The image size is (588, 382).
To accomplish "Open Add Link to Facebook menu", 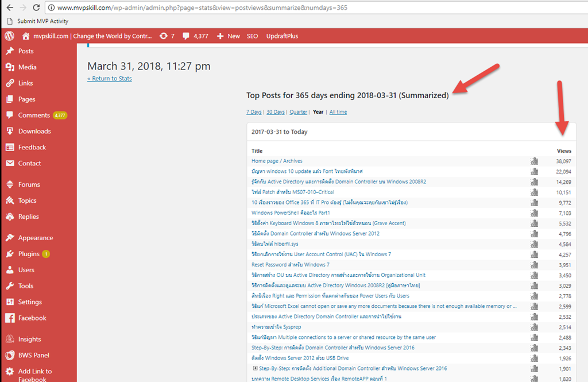I will pos(35,375).
